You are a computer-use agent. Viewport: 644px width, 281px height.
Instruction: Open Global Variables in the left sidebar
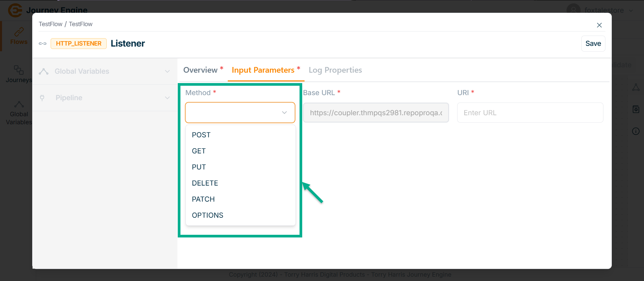coord(19,113)
